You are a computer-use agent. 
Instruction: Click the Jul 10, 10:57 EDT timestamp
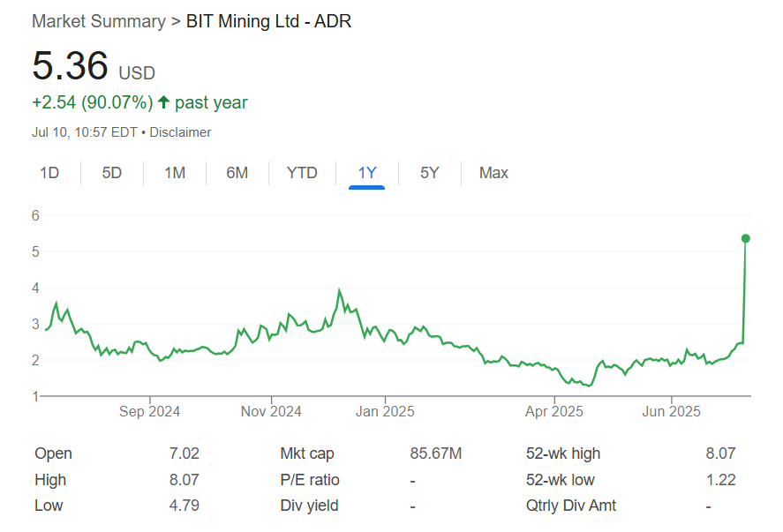[85, 132]
